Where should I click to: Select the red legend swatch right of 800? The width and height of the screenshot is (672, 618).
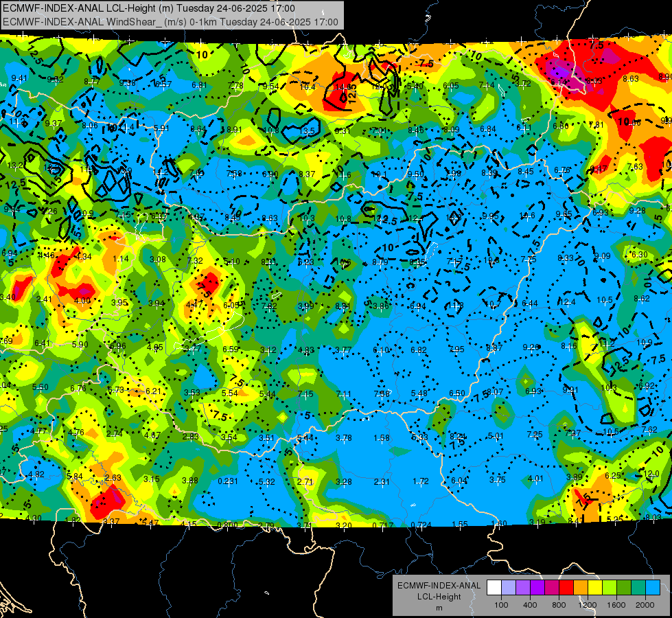pos(566,588)
